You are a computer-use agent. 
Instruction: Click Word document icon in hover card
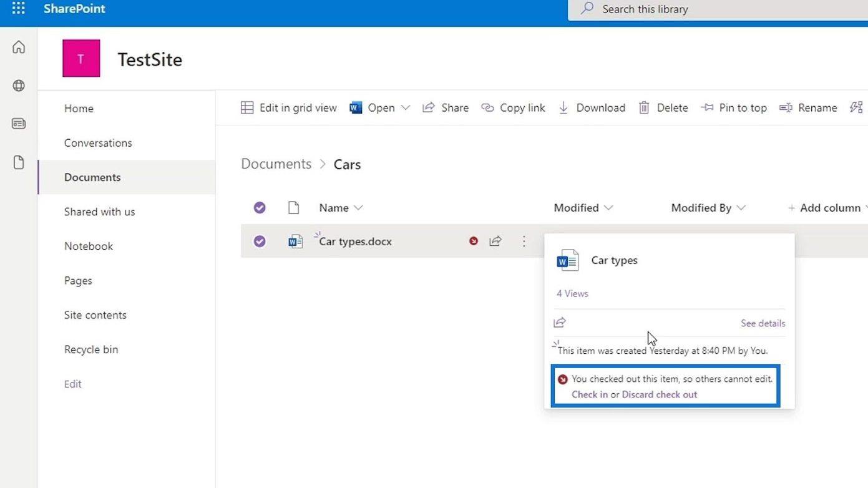(568, 260)
